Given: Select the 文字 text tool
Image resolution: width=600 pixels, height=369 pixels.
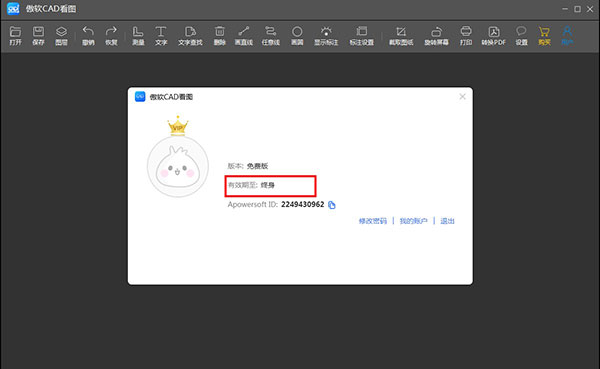Looking at the screenshot, I should (161, 36).
